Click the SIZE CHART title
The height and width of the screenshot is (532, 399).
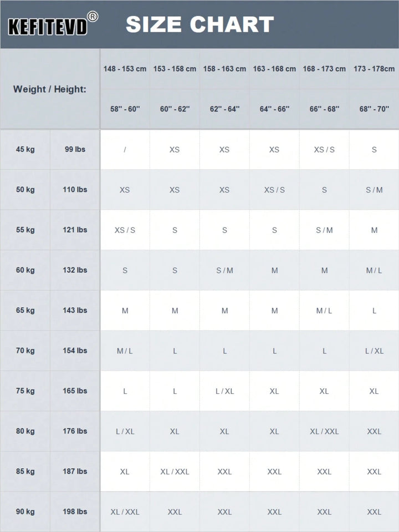[199, 24]
